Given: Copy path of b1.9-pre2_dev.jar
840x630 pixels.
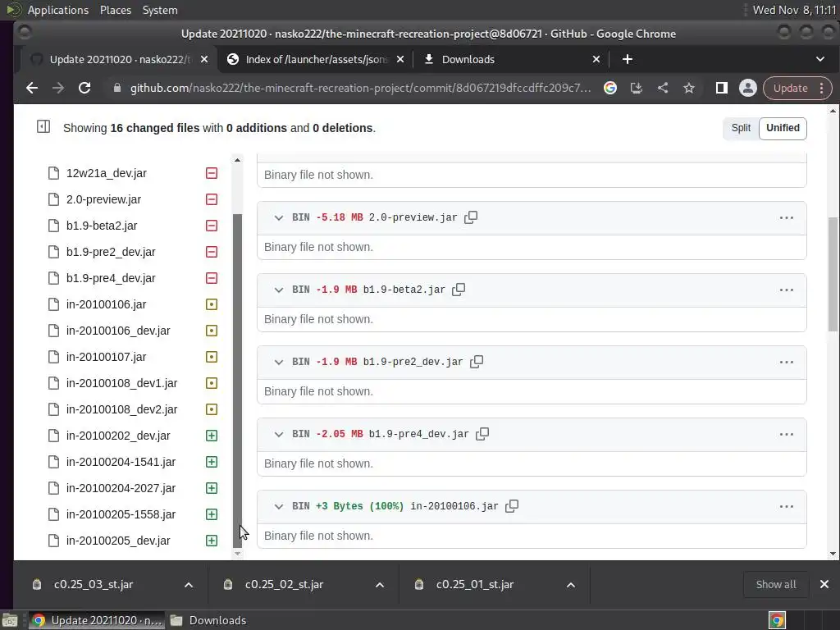Looking at the screenshot, I should click(477, 362).
